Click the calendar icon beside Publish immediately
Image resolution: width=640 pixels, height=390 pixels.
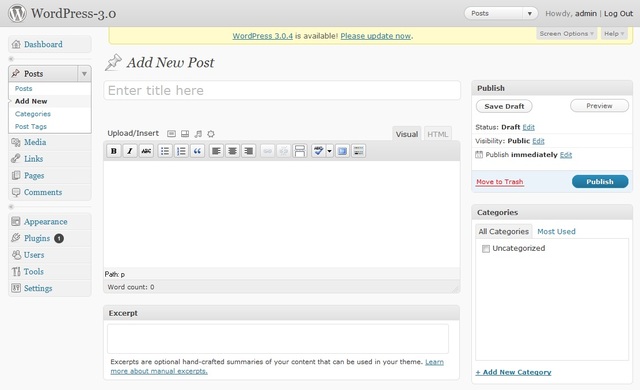(x=479, y=155)
